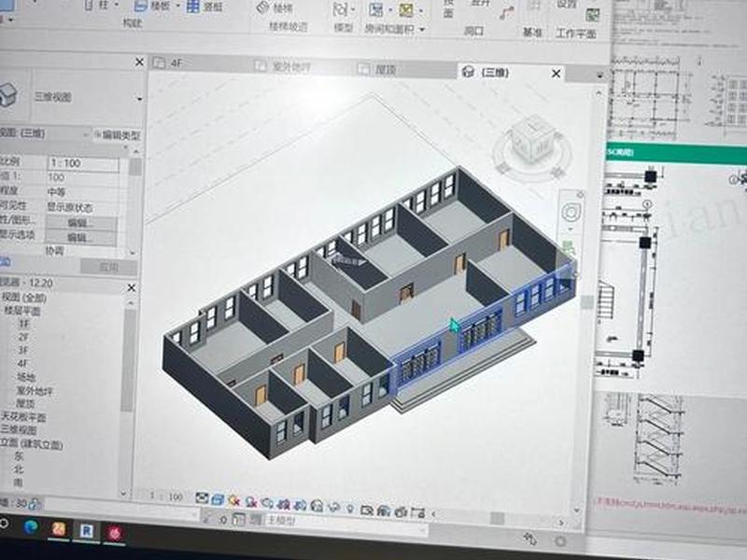
Task: Select the Area tool icon in 房间和面积
Action: [x=406, y=9]
